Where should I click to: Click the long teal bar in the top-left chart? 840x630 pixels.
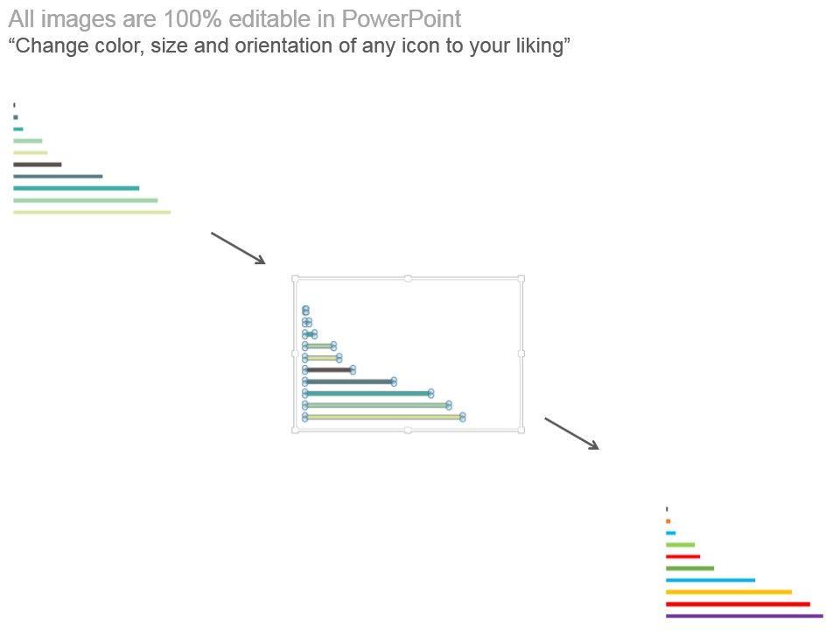pos(76,188)
